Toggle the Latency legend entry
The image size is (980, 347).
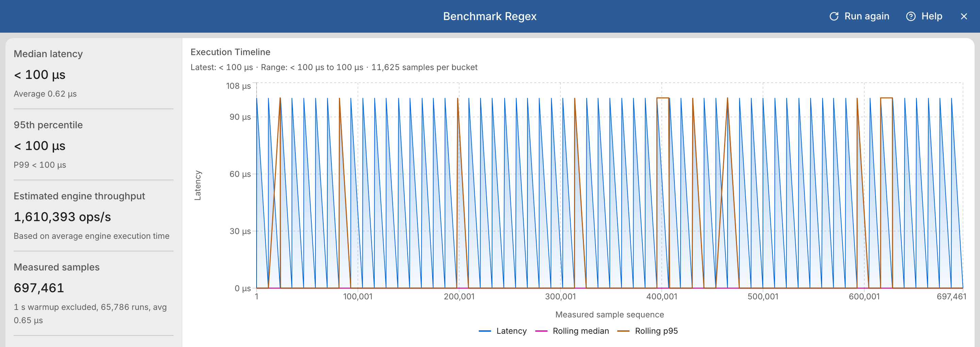[x=503, y=331]
